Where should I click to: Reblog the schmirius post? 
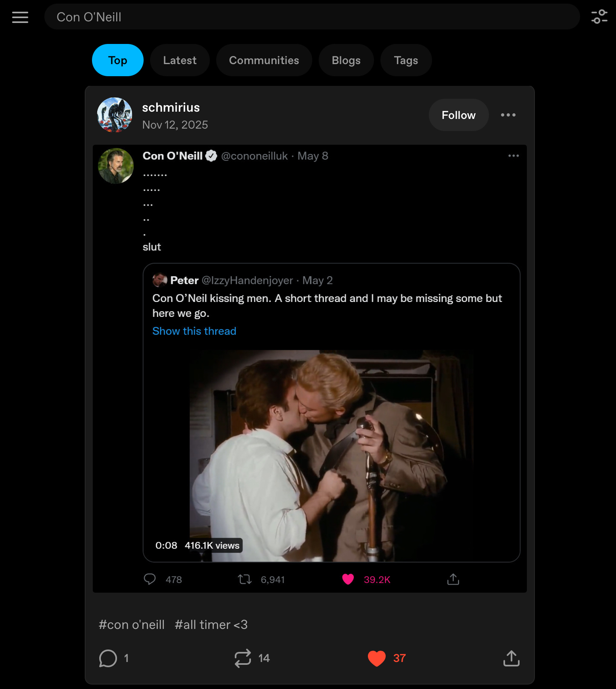tap(243, 658)
